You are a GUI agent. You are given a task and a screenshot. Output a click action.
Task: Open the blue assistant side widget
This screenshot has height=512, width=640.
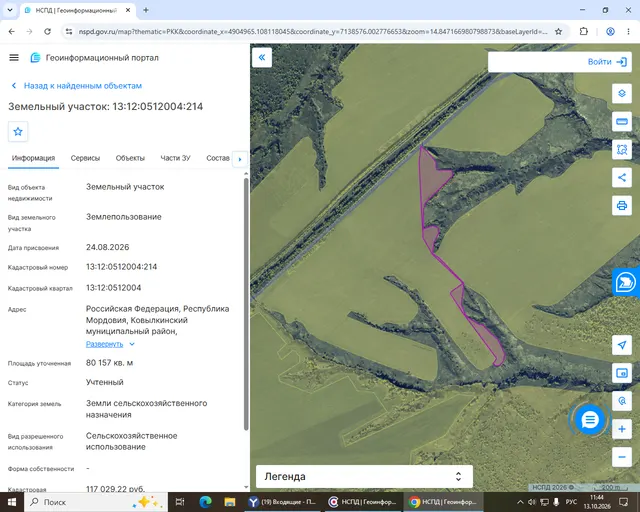(x=626, y=282)
